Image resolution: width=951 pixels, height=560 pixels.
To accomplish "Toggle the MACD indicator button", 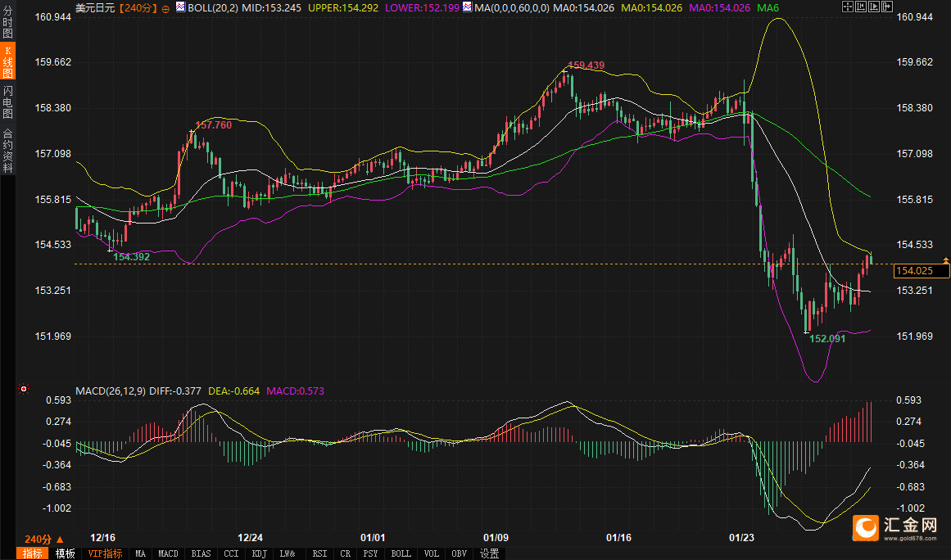I will tap(168, 553).
